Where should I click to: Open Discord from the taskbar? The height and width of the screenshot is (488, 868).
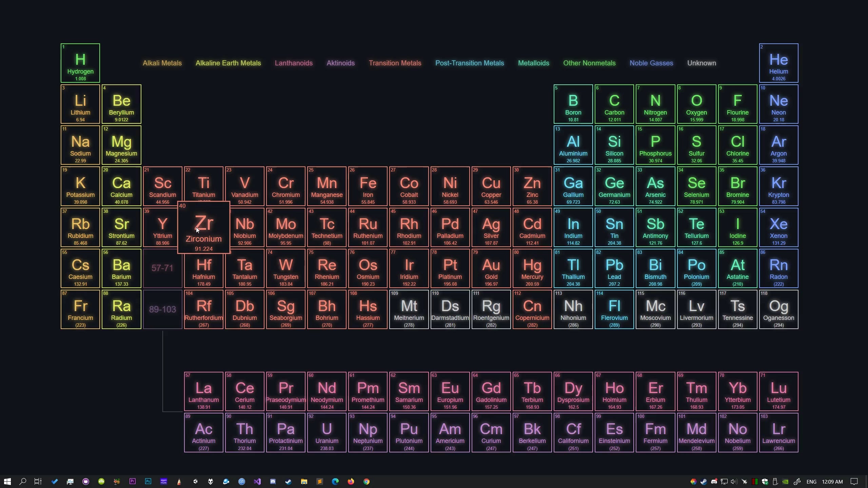tap(273, 481)
